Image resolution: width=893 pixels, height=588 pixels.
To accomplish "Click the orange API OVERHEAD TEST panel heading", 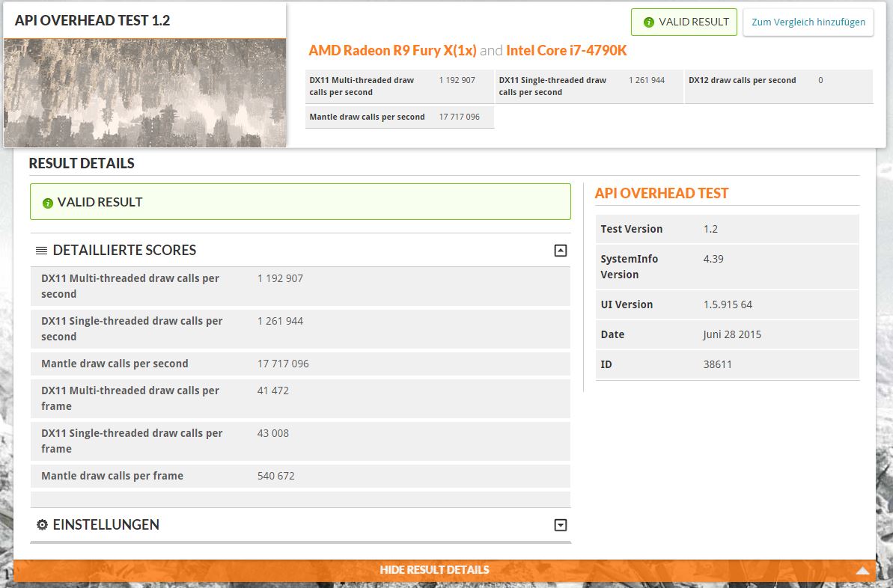I will point(661,194).
